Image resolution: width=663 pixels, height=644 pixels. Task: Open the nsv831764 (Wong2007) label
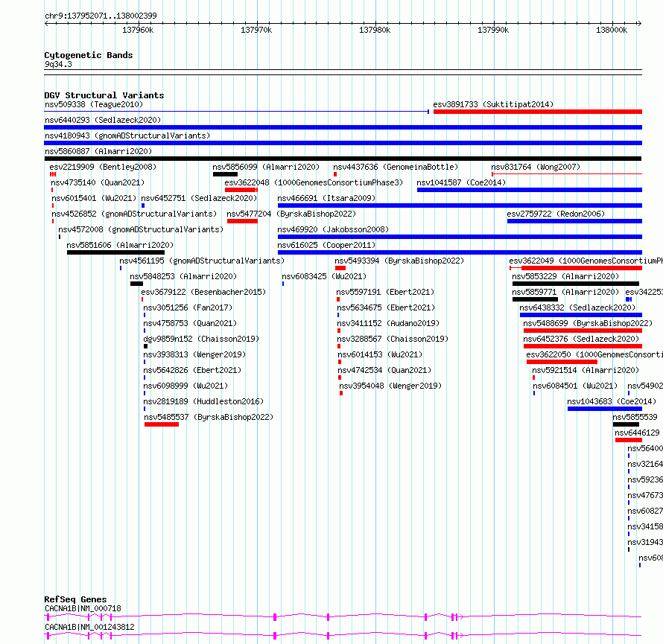pyautogui.click(x=536, y=167)
